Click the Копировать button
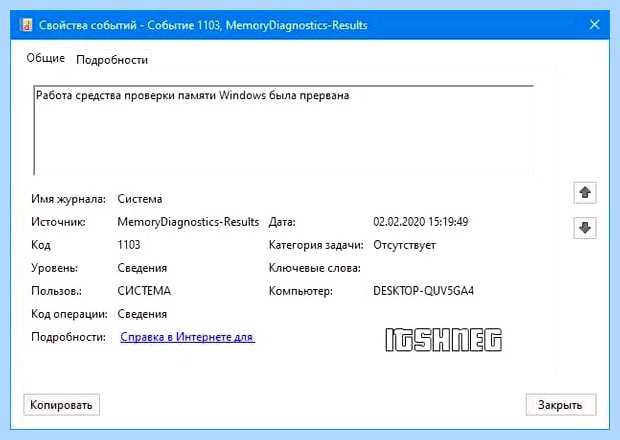The image size is (620, 440). (61, 405)
